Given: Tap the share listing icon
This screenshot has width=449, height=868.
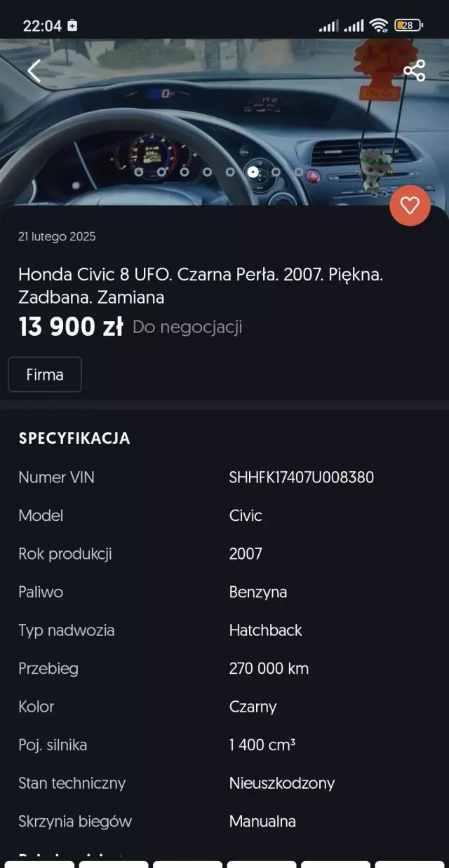Looking at the screenshot, I should tap(415, 71).
